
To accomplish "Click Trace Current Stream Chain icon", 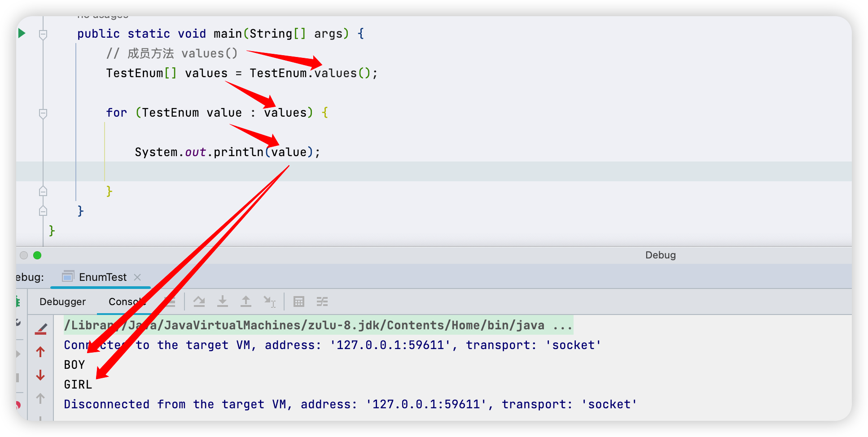I will pos(322,302).
